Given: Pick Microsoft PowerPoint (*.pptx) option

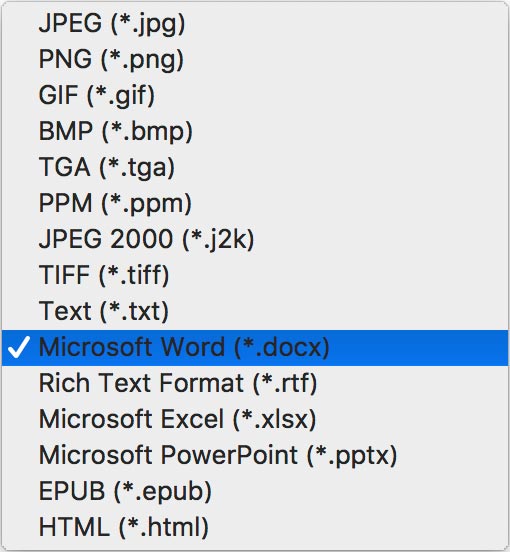Looking at the screenshot, I should [x=255, y=456].
